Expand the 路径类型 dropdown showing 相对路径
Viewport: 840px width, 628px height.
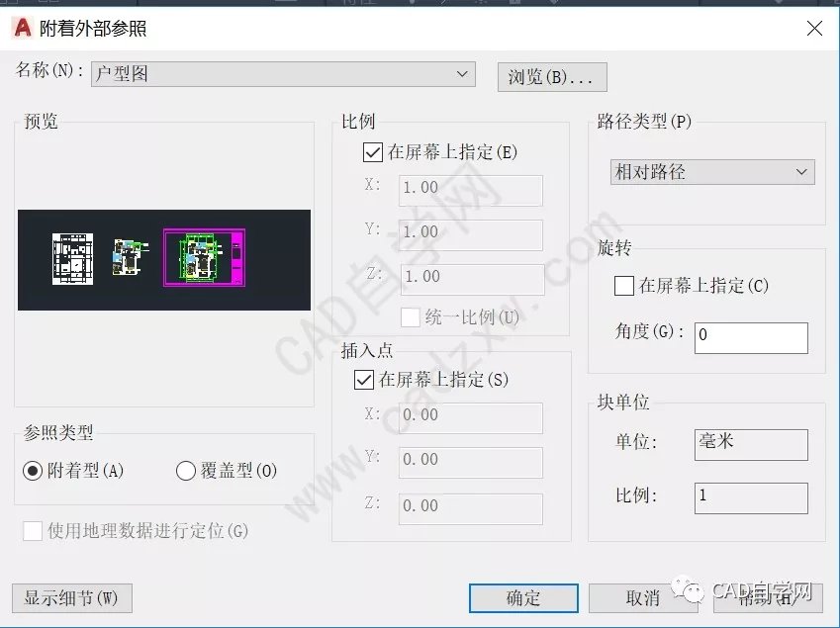[x=712, y=172]
